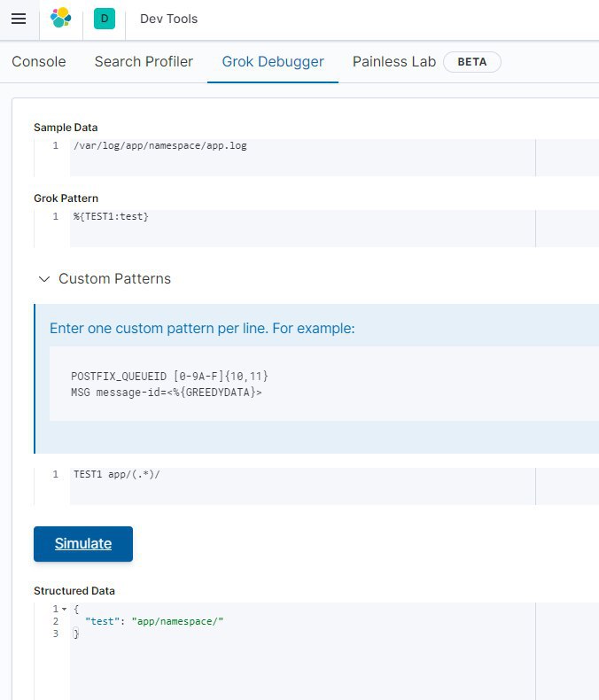Switch to the Search Profiler tab
This screenshot has height=700, width=599.
coord(144,62)
